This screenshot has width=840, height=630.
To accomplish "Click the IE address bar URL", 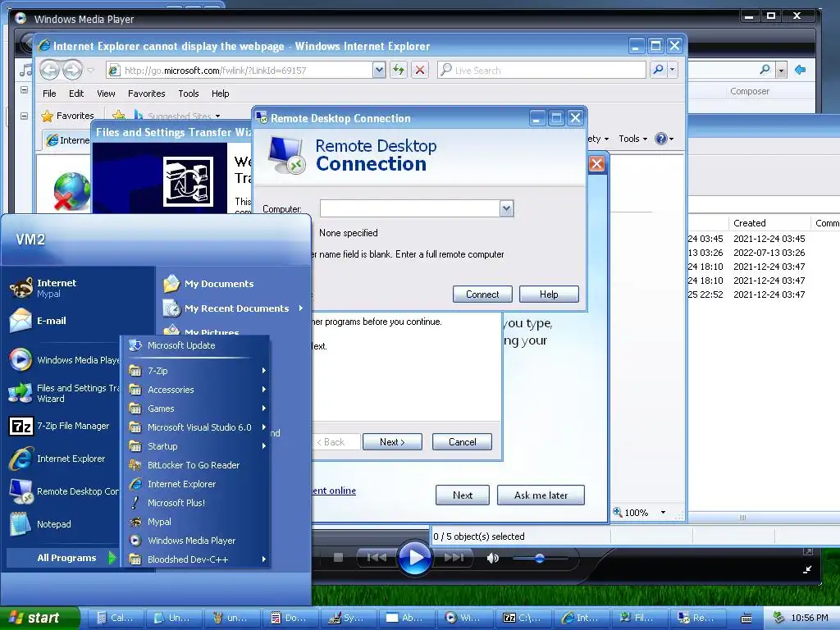I will (x=216, y=71).
